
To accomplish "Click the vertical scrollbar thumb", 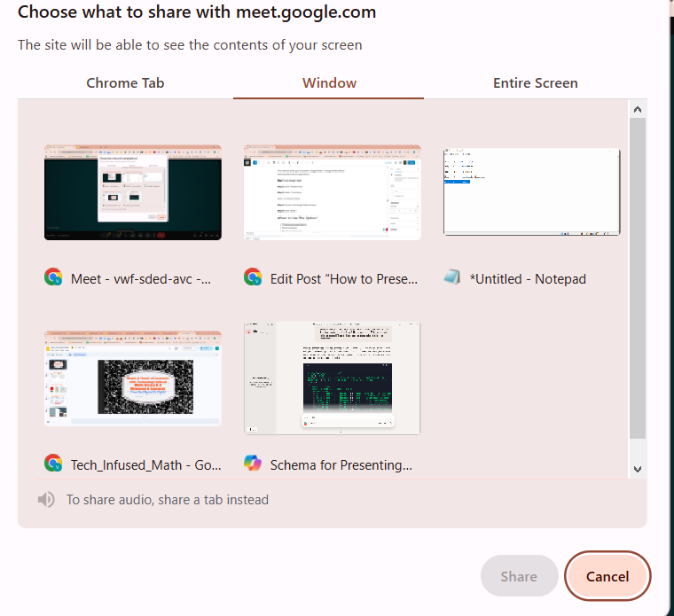I will click(637, 275).
